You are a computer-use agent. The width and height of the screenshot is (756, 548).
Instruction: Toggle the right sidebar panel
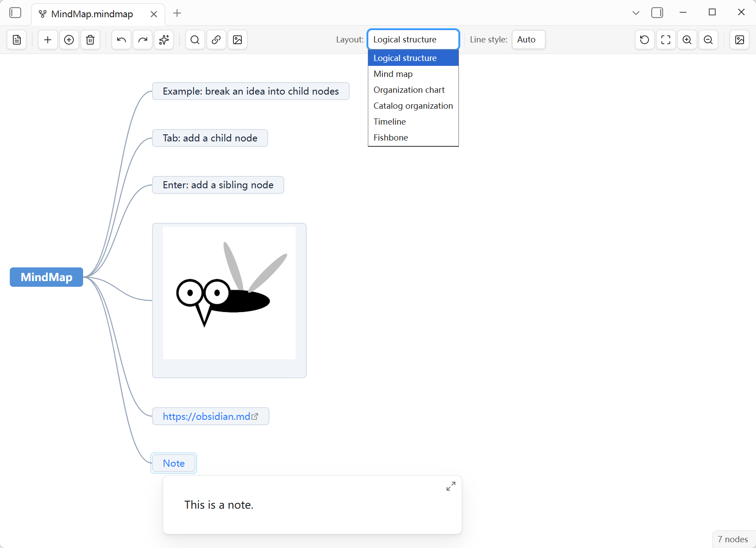[x=657, y=13]
